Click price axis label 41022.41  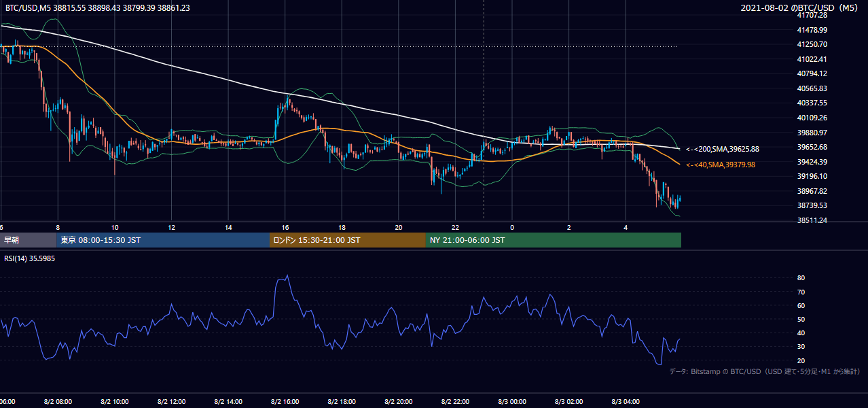click(x=812, y=59)
